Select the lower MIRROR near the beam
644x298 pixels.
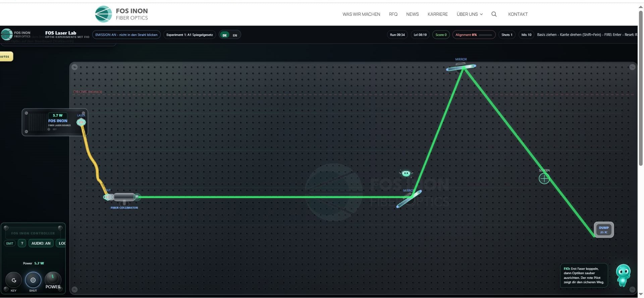click(409, 199)
